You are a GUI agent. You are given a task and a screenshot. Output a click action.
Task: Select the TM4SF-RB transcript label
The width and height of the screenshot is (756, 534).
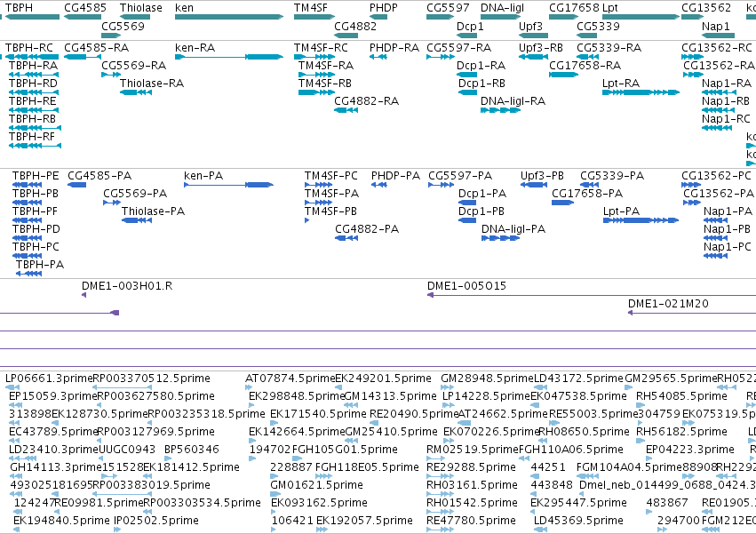click(325, 84)
